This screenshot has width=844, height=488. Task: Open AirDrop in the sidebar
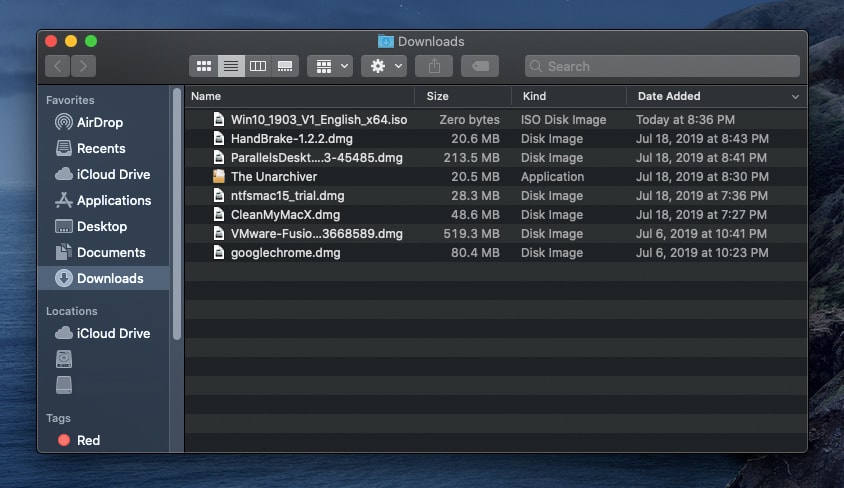click(99, 122)
